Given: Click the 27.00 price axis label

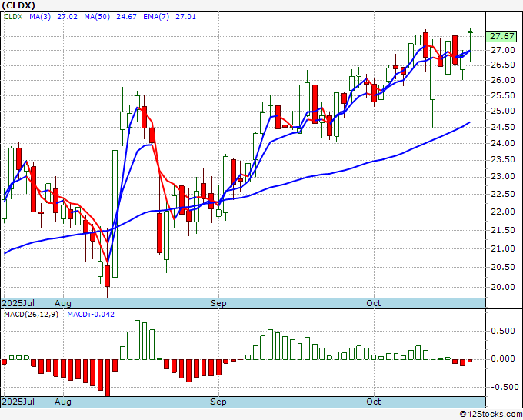Looking at the screenshot, I should [503, 50].
